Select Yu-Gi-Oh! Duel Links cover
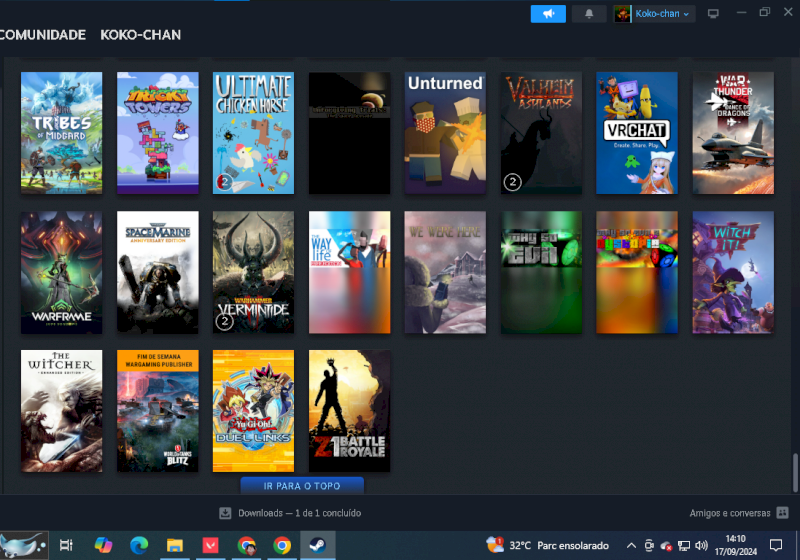800x560 pixels. (x=253, y=411)
